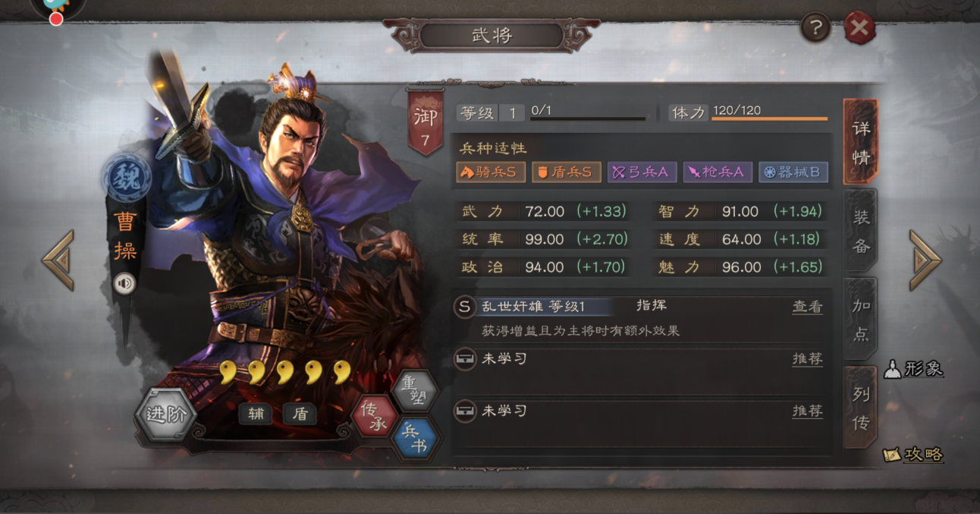980x514 pixels.
Task: Click 查看 link for 乱世奸雄 skill
Action: 807,307
